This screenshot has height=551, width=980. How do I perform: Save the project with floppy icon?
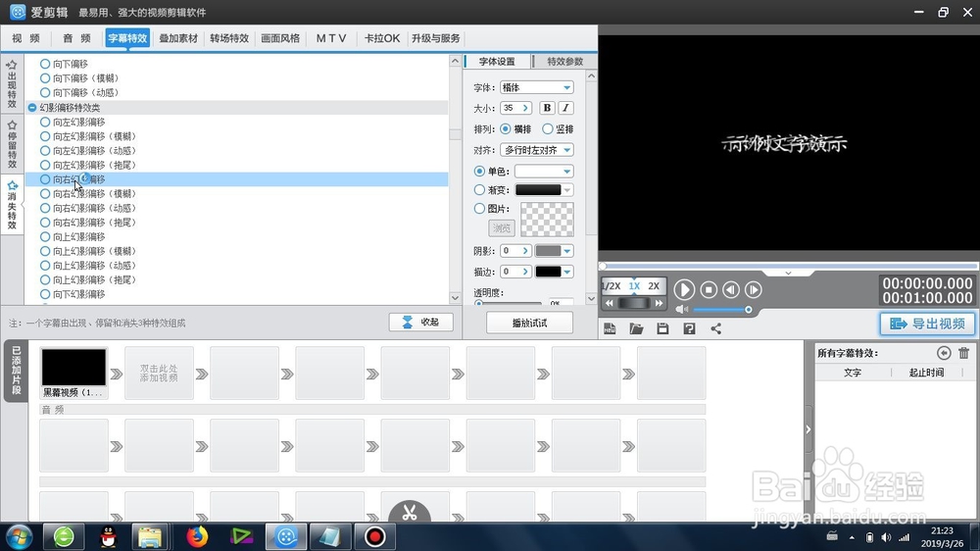coord(662,329)
